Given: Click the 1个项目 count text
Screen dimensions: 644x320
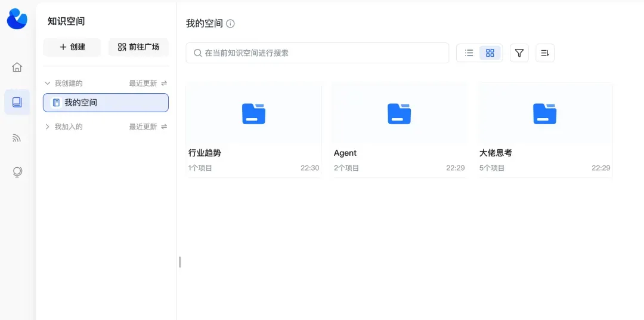Looking at the screenshot, I should point(200,168).
